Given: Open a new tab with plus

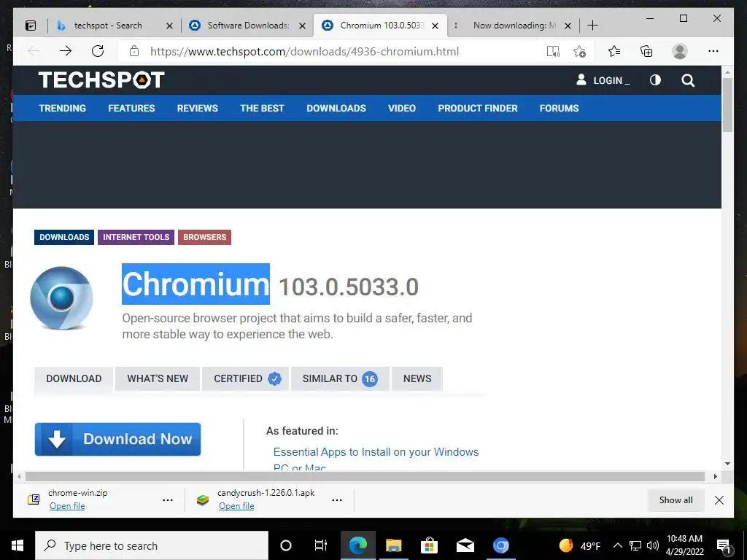Looking at the screenshot, I should [592, 26].
